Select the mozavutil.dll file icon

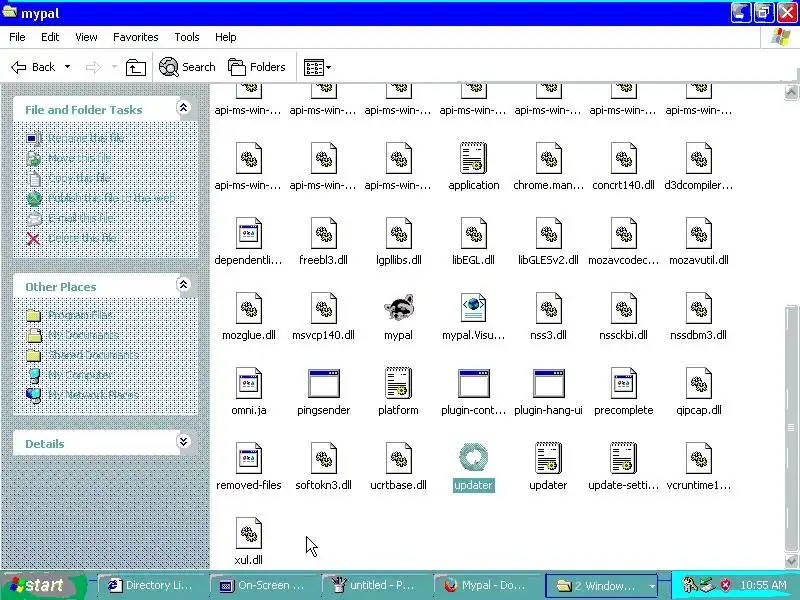[x=698, y=233]
